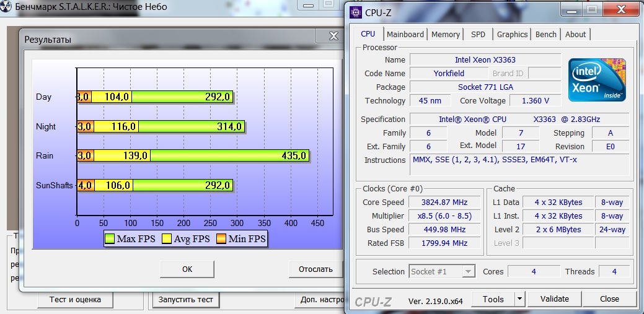Click the Specification field with X3363 @ 2.83GHz
The width and height of the screenshot is (644, 314).
click(519, 120)
